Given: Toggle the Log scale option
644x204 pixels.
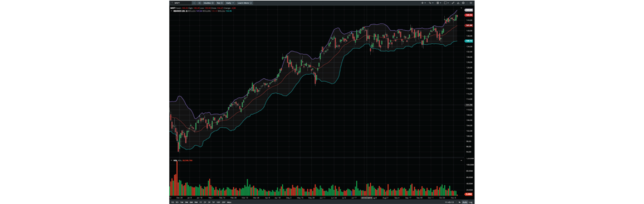Looking at the screenshot, I should pyautogui.click(x=470, y=202).
